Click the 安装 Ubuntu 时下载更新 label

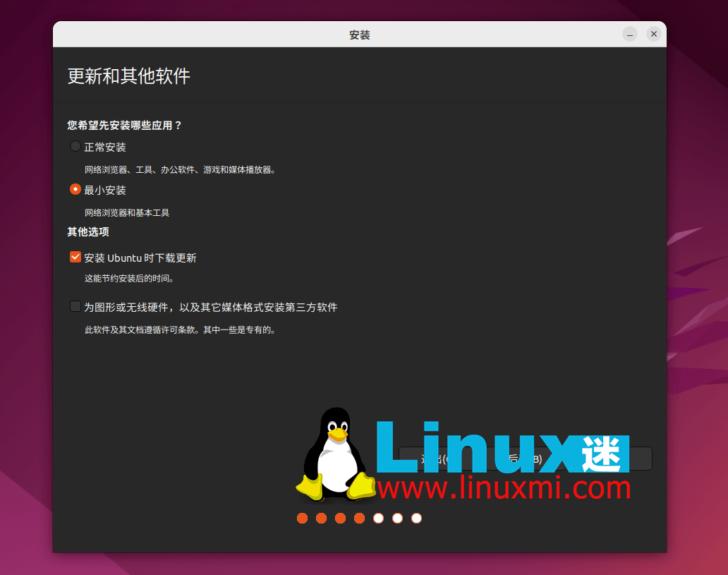140,258
